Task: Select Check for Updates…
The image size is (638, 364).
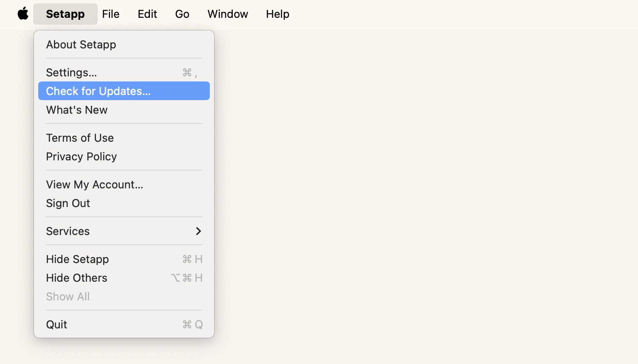Action: coord(124,91)
